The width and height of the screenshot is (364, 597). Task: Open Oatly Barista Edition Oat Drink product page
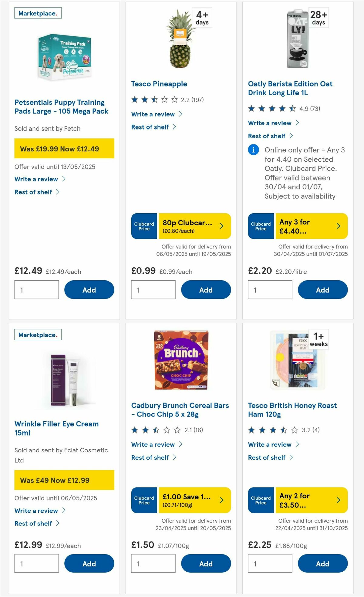tap(290, 88)
